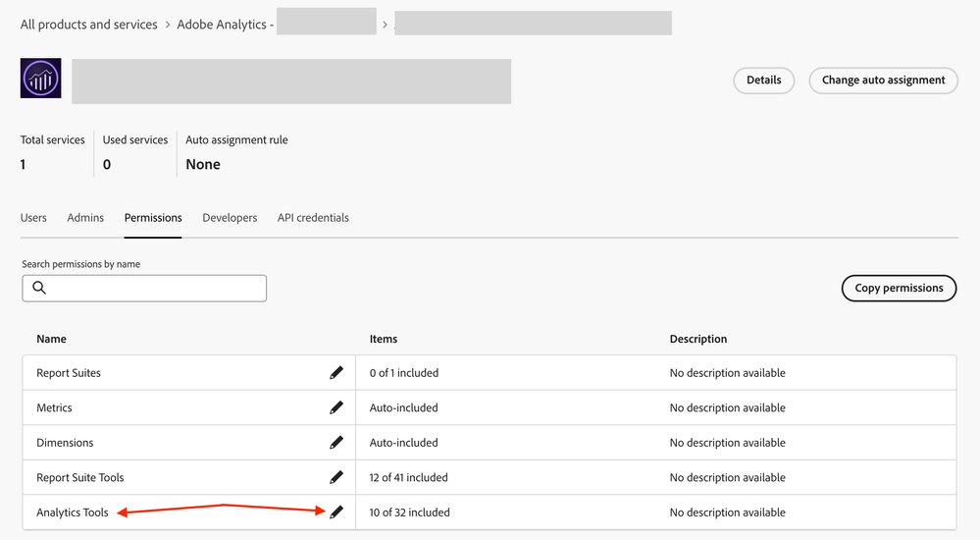Open the Admins tab
Image resolution: width=980 pixels, height=540 pixels.
[x=85, y=218]
